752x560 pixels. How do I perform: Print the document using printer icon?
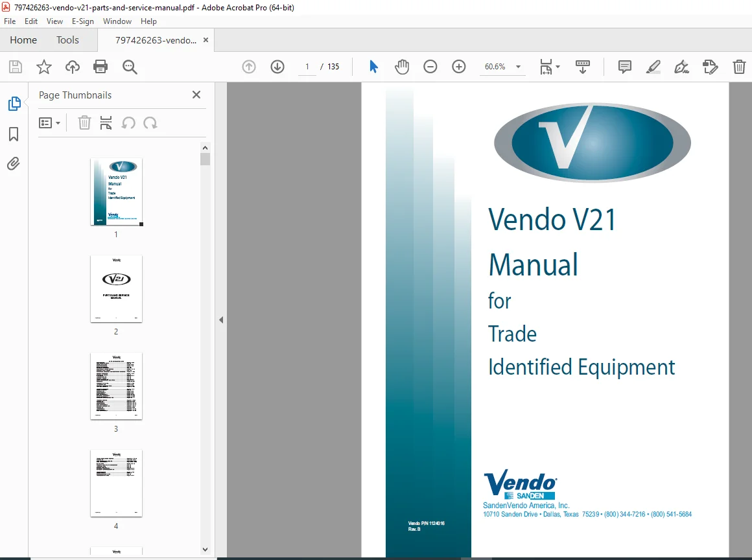pos(100,67)
